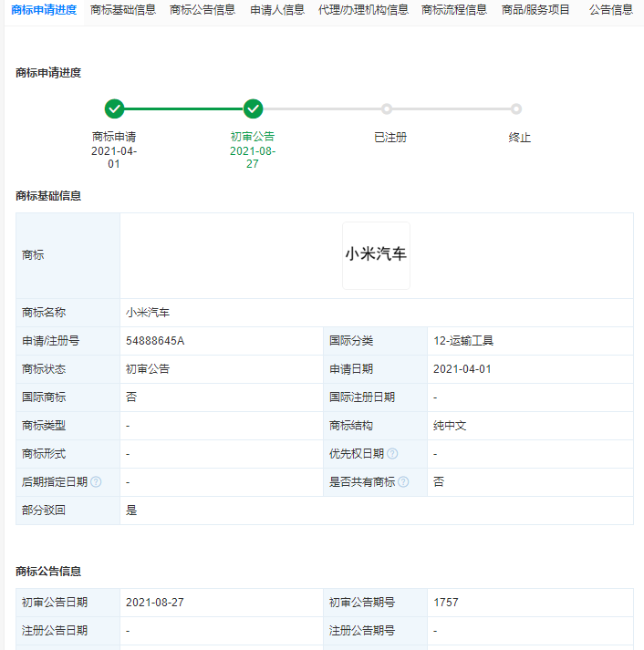Click the 部分驳回 value 是
The image size is (644, 650).
click(131, 511)
